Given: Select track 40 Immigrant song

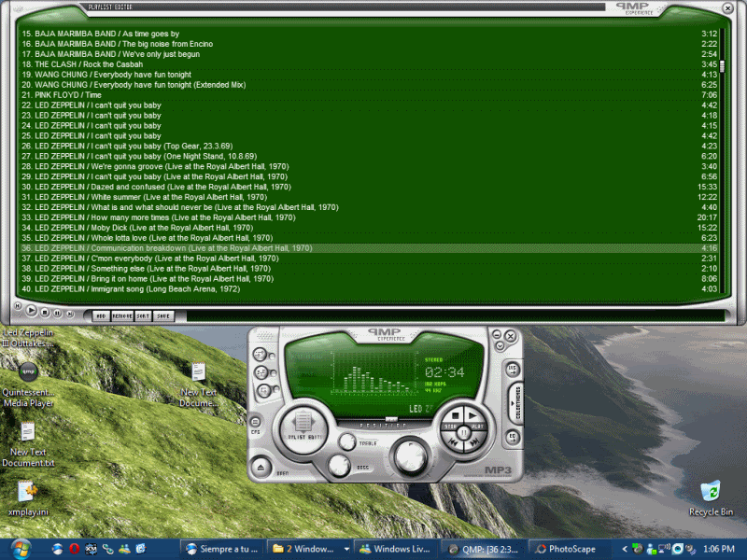Looking at the screenshot, I should 369,289.
